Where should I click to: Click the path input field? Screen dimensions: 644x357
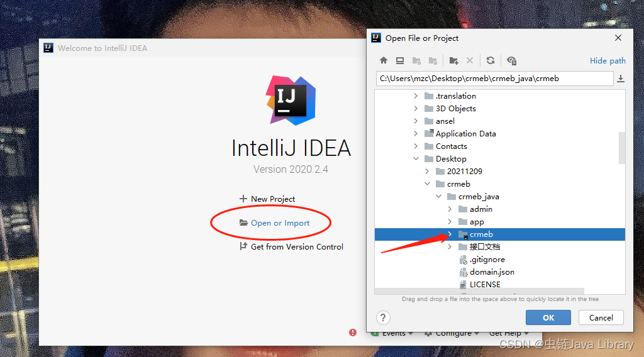[x=494, y=79]
